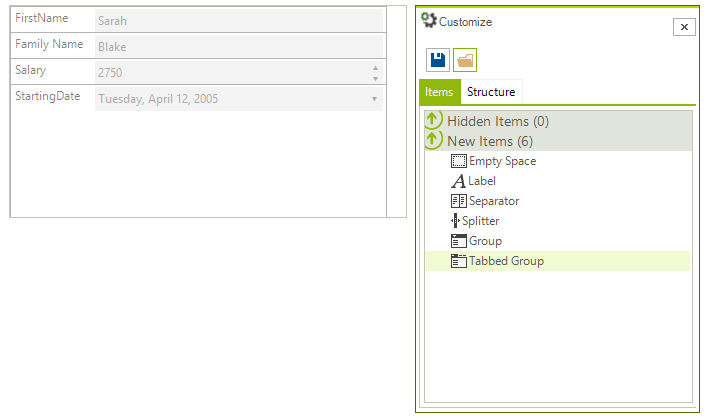
Task: Click the FirstName field containing Sarah
Action: point(239,20)
